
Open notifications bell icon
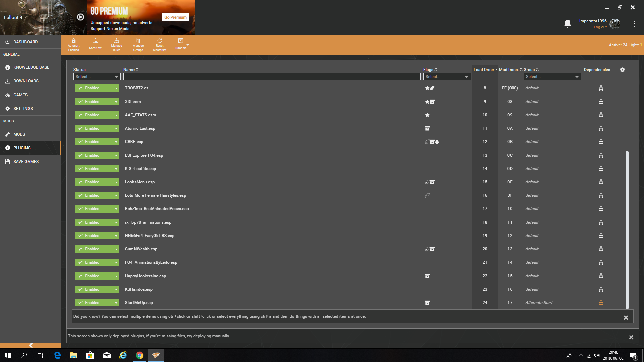(568, 24)
